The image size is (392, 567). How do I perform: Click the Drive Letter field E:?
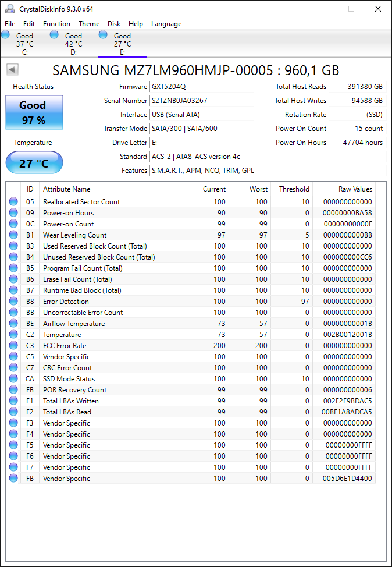pos(202,143)
